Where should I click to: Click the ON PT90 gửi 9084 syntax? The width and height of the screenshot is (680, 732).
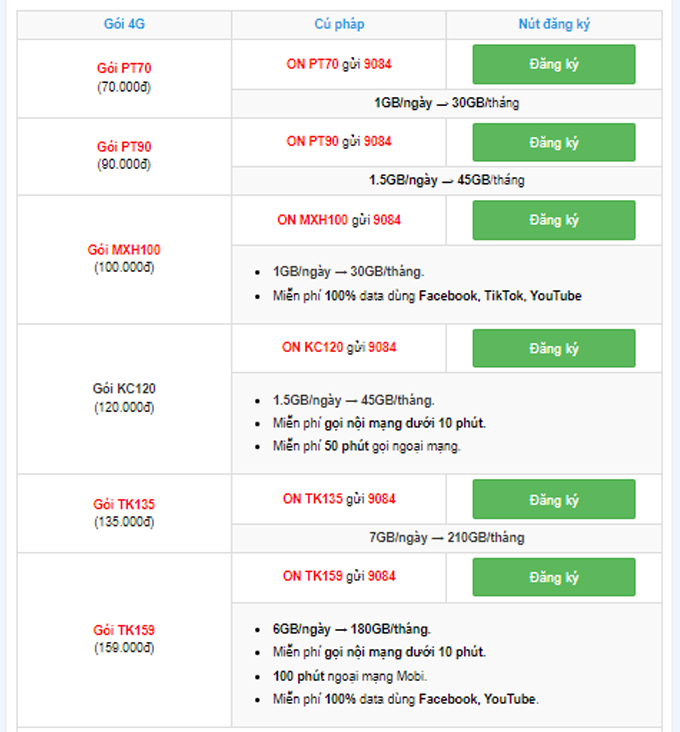tap(339, 142)
